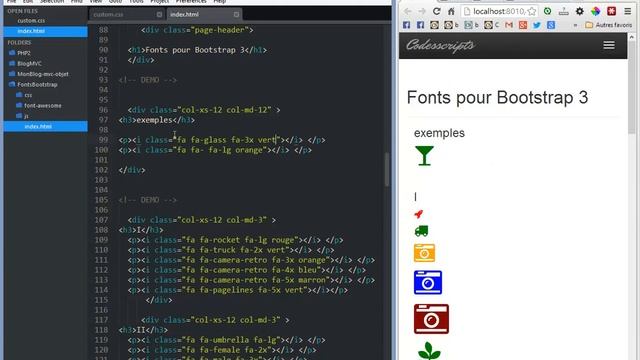Collapse the FontsBootstrap folder

[37, 84]
